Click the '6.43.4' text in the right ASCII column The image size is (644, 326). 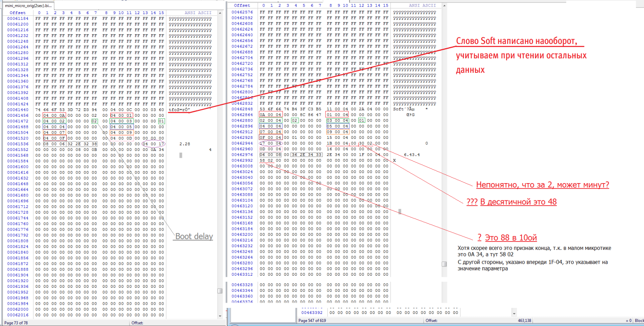coord(412,155)
